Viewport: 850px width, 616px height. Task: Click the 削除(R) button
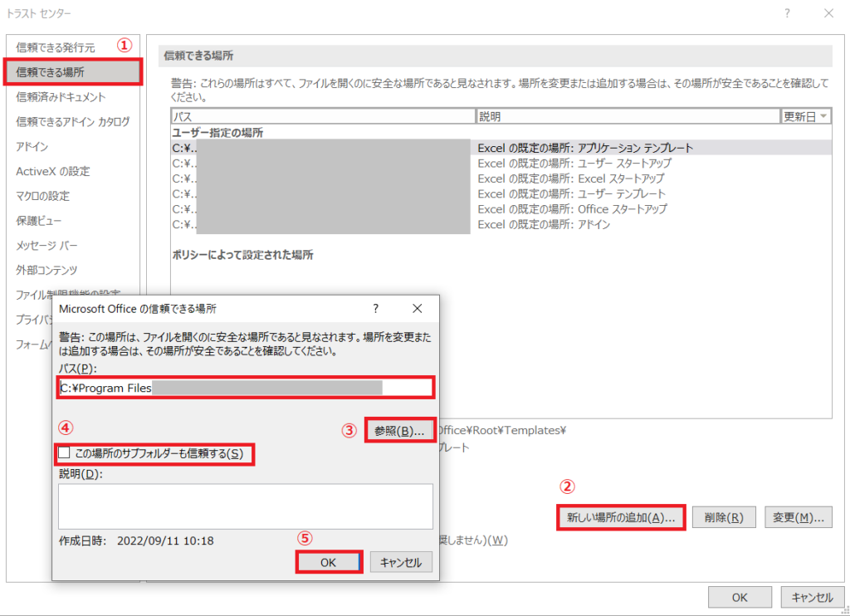pyautogui.click(x=717, y=517)
